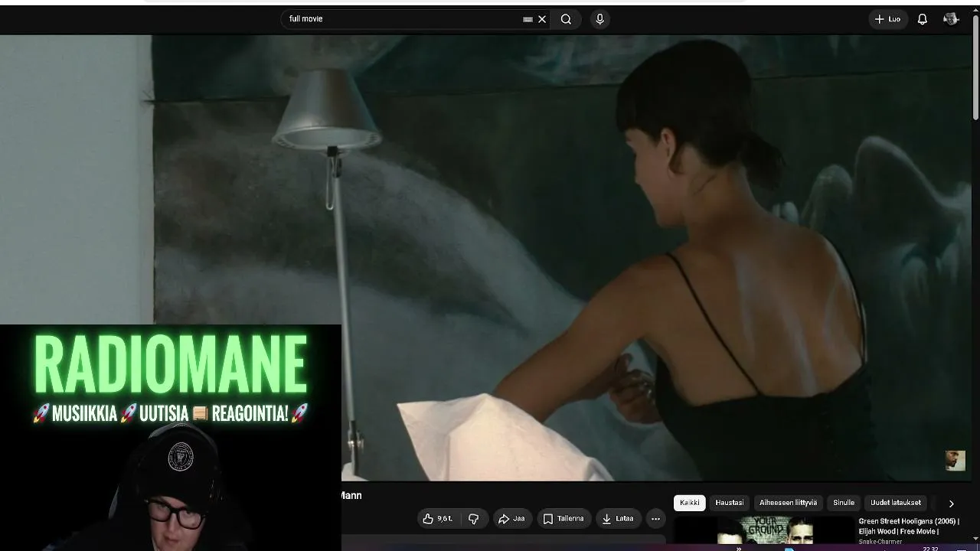Open the on-screen keyboard in search box
Viewport: 980px width, 551px height.
tap(528, 19)
